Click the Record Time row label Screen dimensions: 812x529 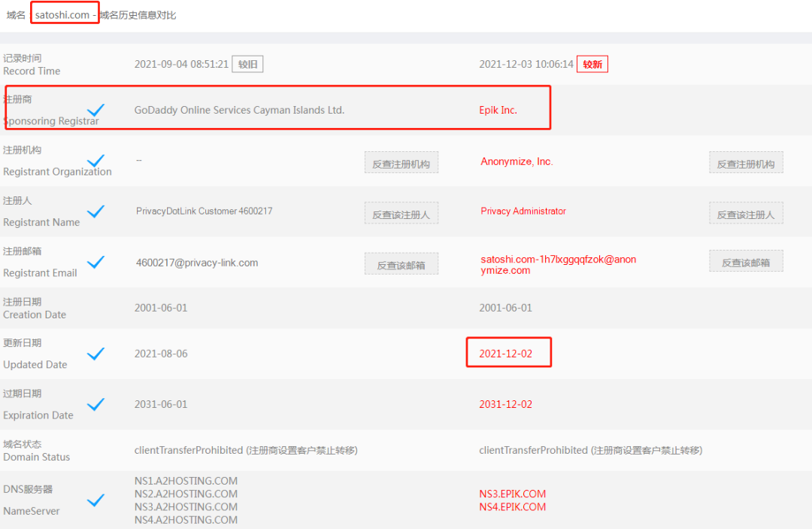pos(32,65)
